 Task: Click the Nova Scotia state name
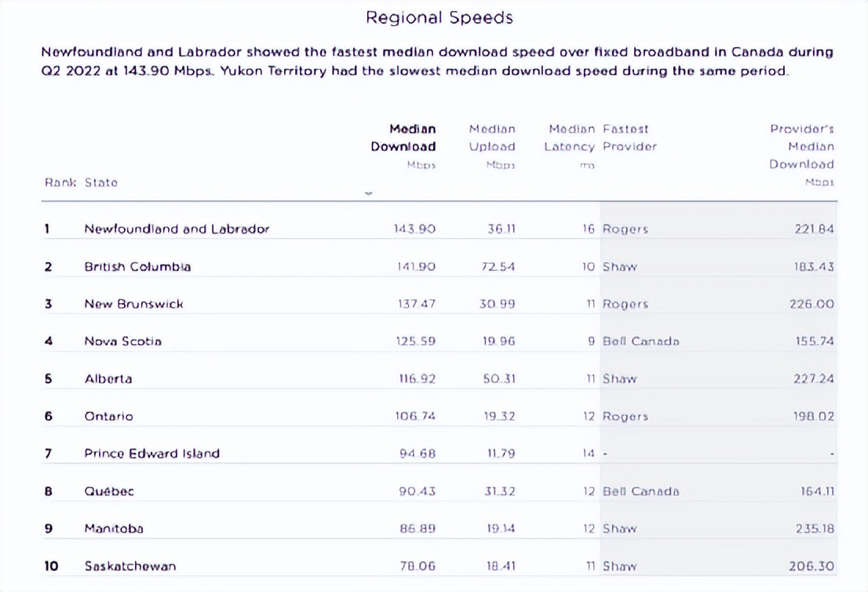click(x=123, y=342)
